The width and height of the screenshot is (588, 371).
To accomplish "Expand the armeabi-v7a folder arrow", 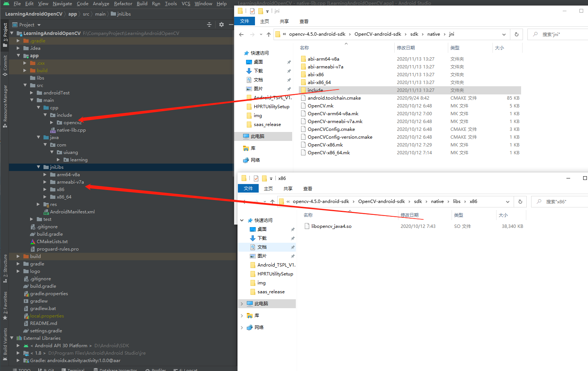I will [x=45, y=182].
